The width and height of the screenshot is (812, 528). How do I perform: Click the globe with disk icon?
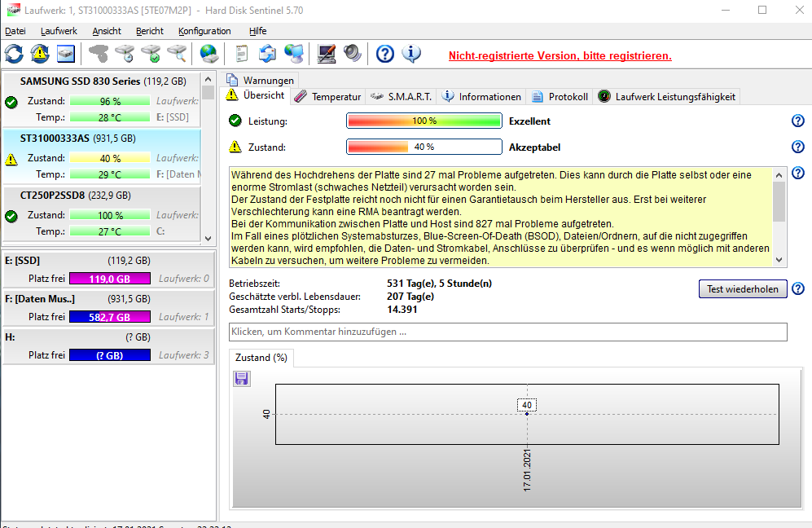point(209,53)
